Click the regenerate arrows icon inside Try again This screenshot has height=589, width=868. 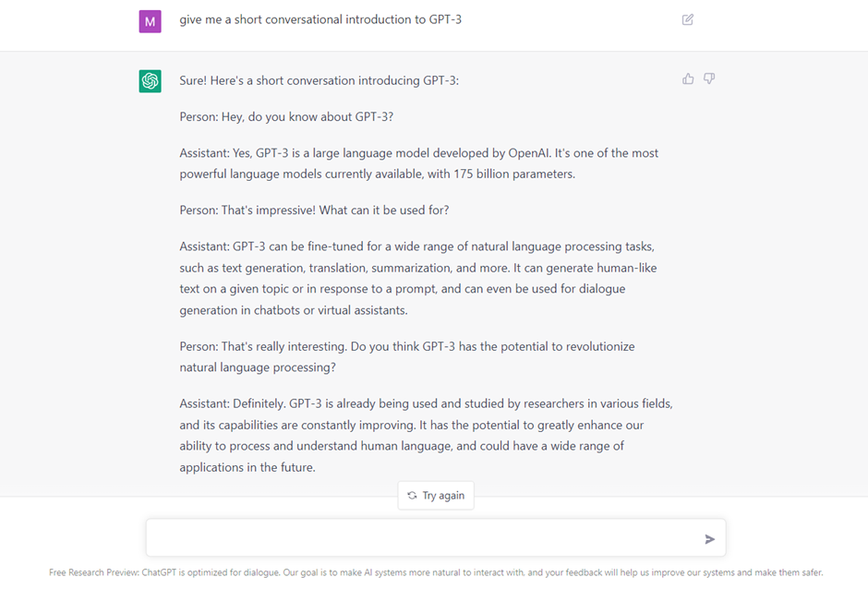tap(412, 495)
